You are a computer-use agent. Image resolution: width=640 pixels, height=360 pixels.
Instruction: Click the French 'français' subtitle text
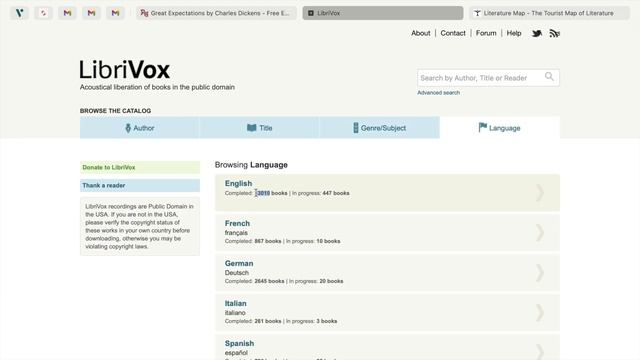(236, 233)
